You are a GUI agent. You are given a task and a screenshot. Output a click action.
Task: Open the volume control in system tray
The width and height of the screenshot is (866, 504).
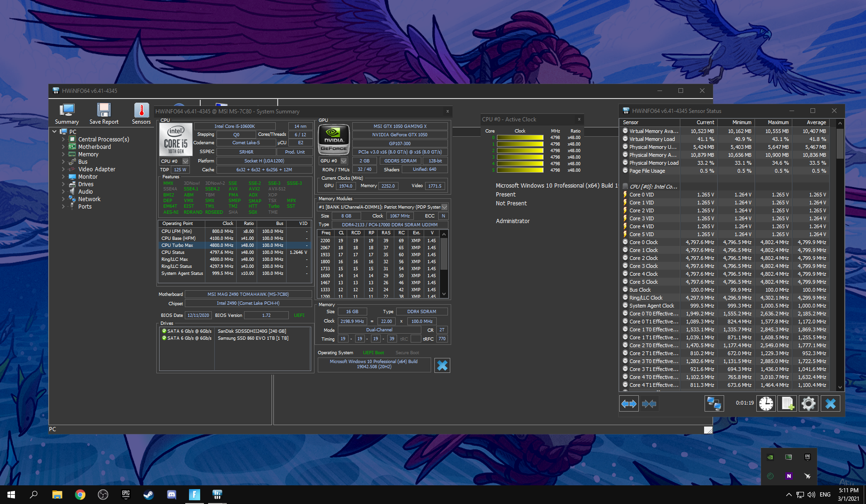(x=811, y=495)
